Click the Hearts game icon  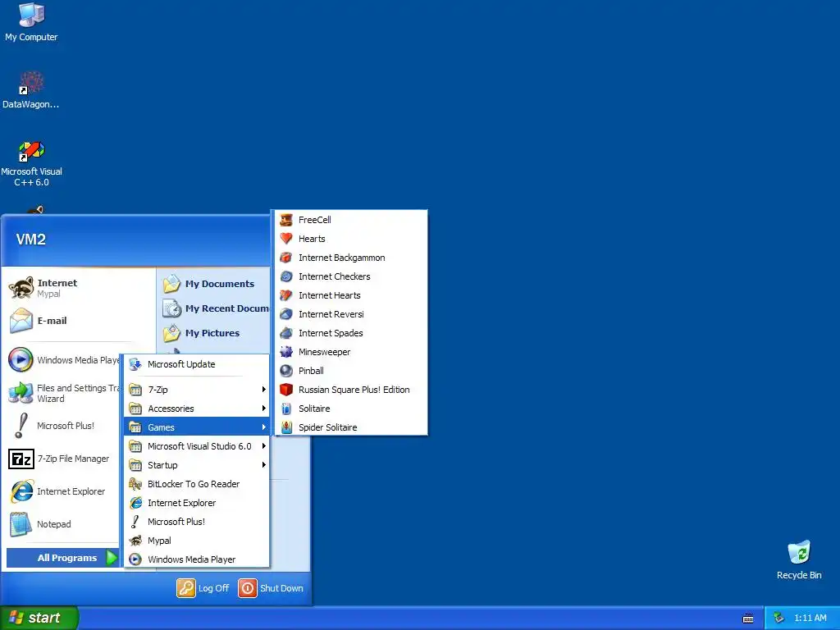(286, 239)
